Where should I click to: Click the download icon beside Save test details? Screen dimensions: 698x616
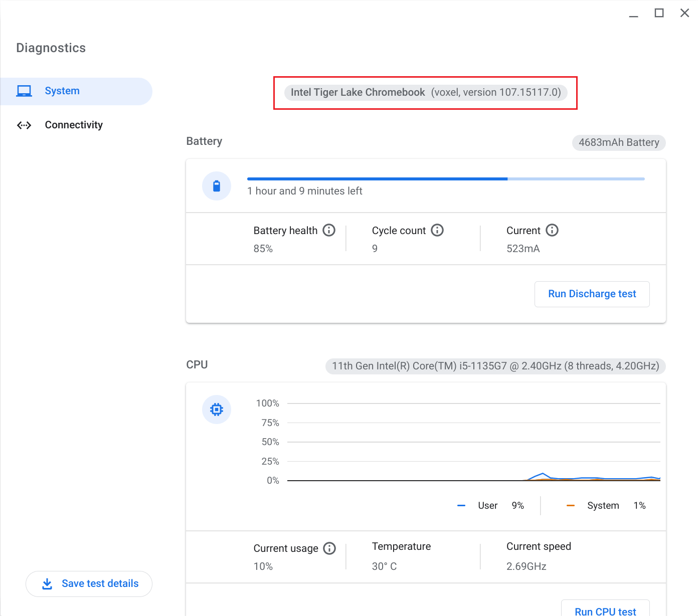click(47, 583)
